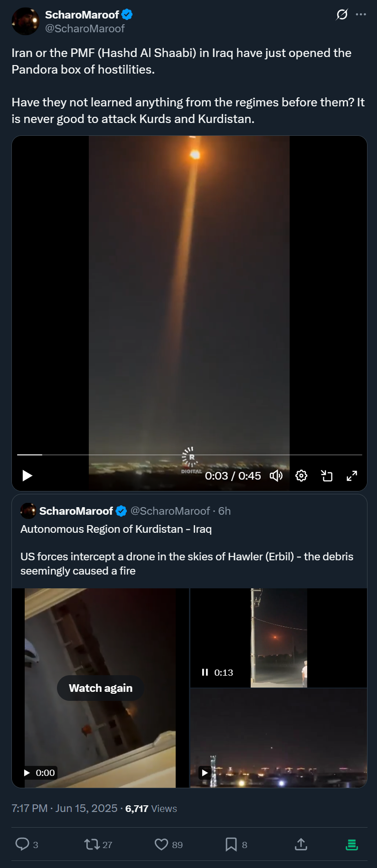The image size is (377, 868).
Task: Click the green stacked extension icon
Action: [x=352, y=845]
